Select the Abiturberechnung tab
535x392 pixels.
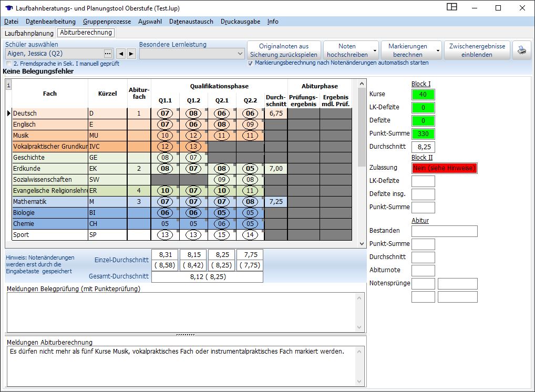click(x=86, y=33)
